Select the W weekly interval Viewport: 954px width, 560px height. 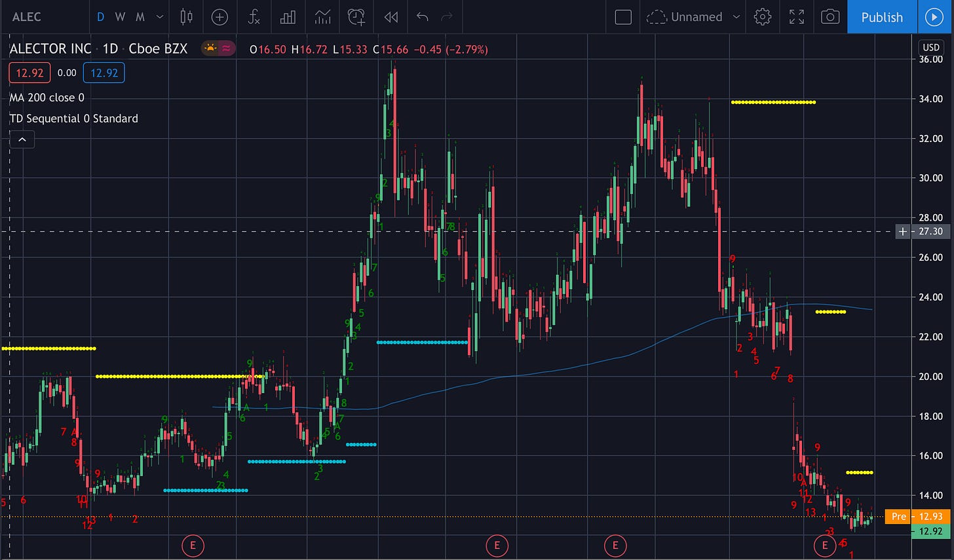pos(120,17)
